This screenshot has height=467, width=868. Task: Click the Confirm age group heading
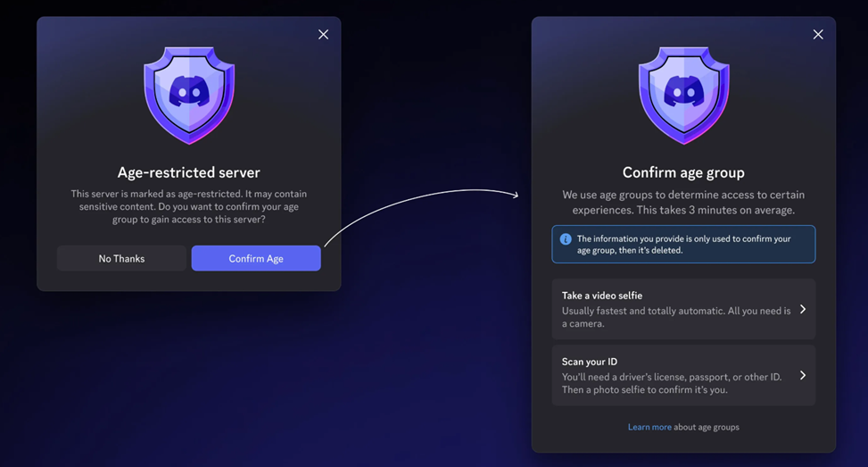coord(683,172)
